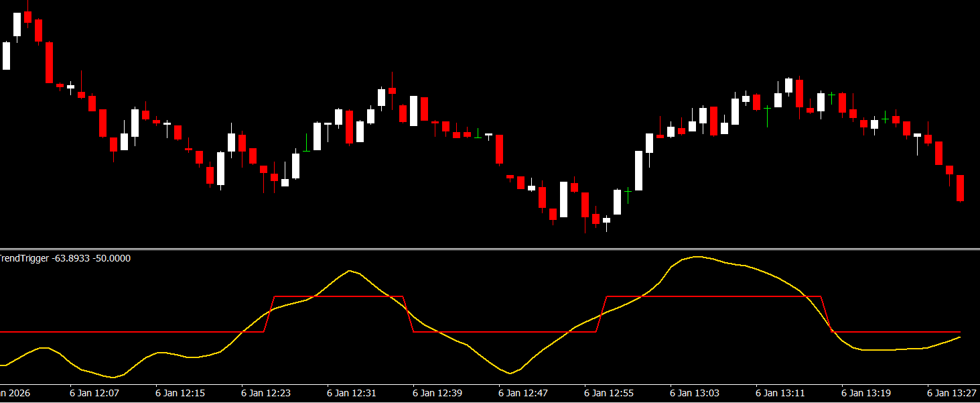Select the last red candle at far right

(x=960, y=188)
